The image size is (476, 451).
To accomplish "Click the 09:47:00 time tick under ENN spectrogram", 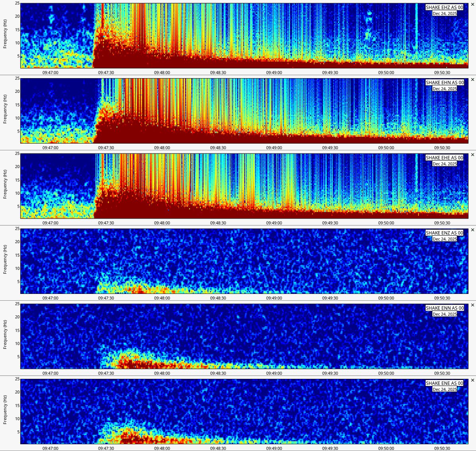I will point(50,373).
